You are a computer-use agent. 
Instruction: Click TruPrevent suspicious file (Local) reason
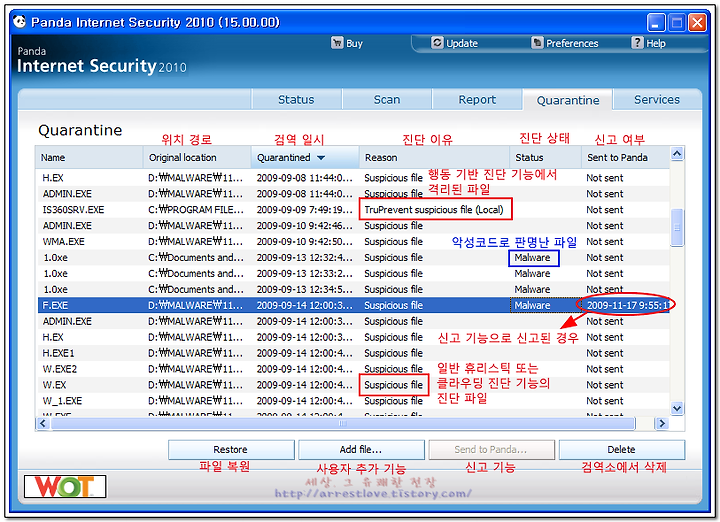coord(434,210)
